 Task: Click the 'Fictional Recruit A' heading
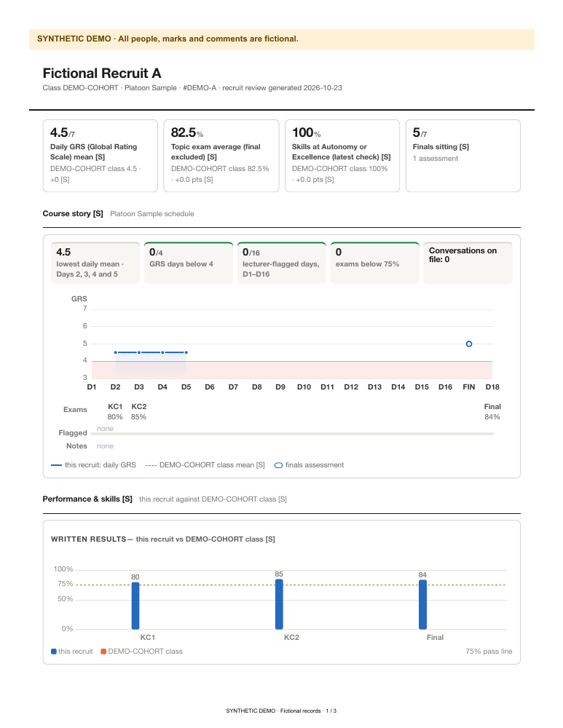click(x=102, y=74)
